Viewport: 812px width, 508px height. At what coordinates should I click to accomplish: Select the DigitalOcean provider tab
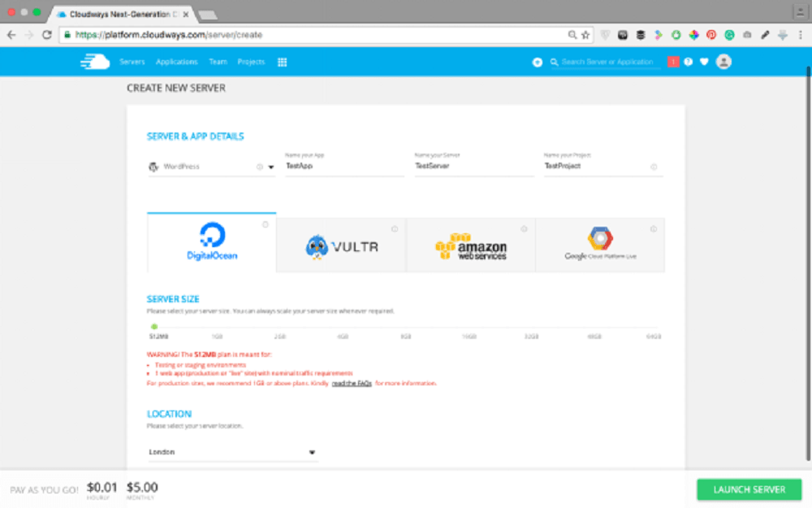(x=212, y=242)
